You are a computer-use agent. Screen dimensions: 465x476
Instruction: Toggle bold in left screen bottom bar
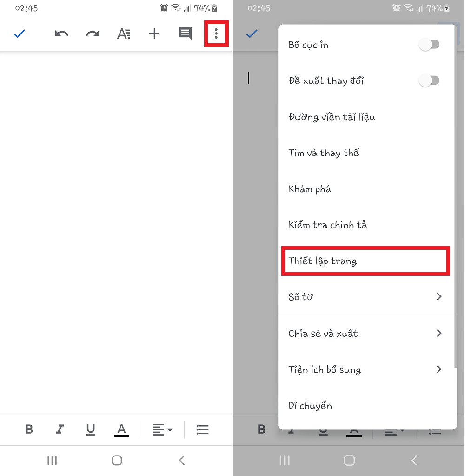click(x=29, y=429)
